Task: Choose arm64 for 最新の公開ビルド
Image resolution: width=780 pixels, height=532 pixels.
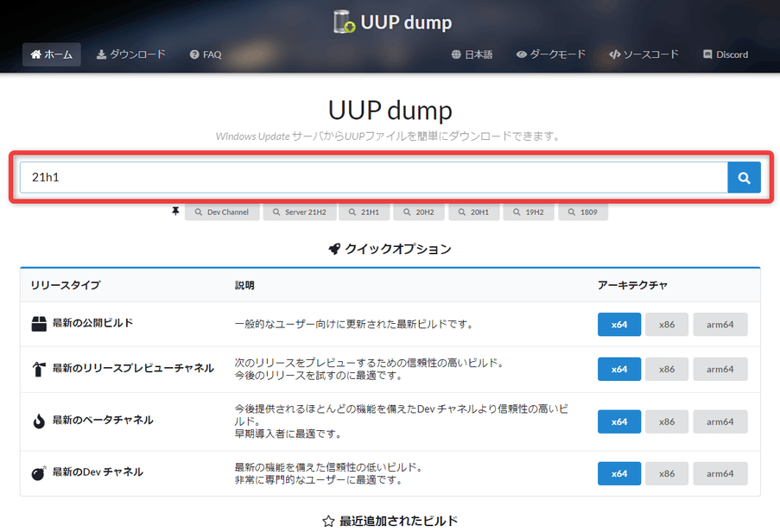Action: point(720,325)
